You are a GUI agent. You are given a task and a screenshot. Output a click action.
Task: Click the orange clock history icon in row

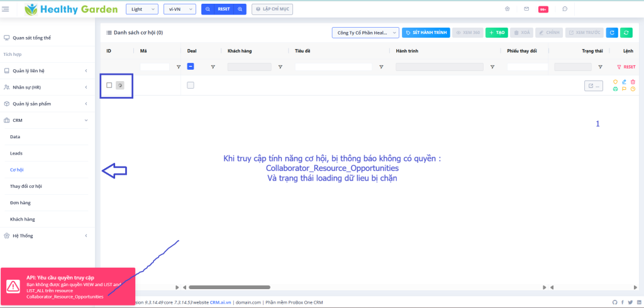tap(633, 89)
